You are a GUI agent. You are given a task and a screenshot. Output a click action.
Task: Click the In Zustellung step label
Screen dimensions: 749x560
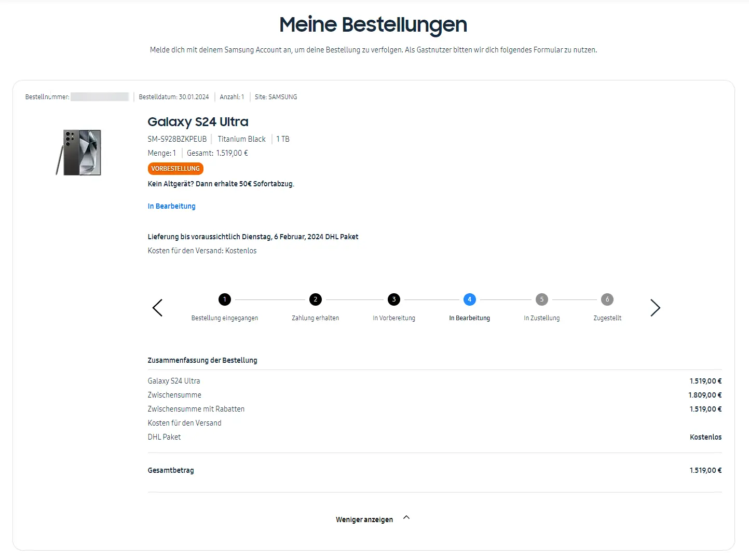point(542,318)
